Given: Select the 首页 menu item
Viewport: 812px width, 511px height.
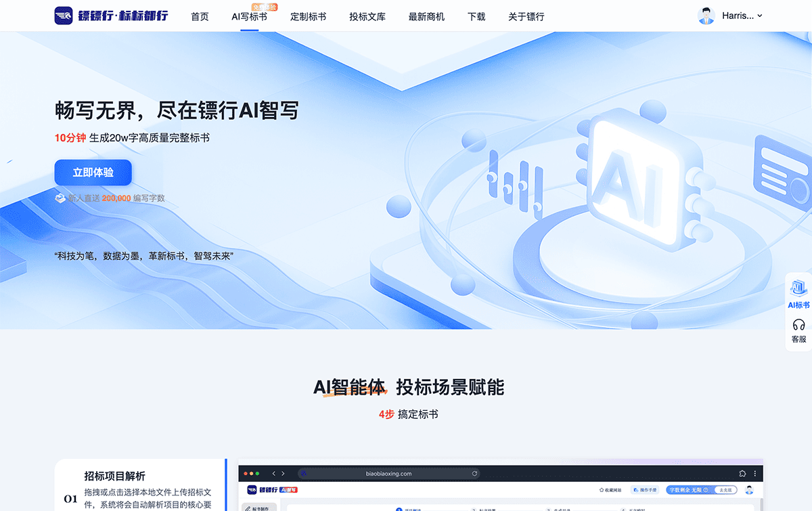Looking at the screenshot, I should pos(200,16).
